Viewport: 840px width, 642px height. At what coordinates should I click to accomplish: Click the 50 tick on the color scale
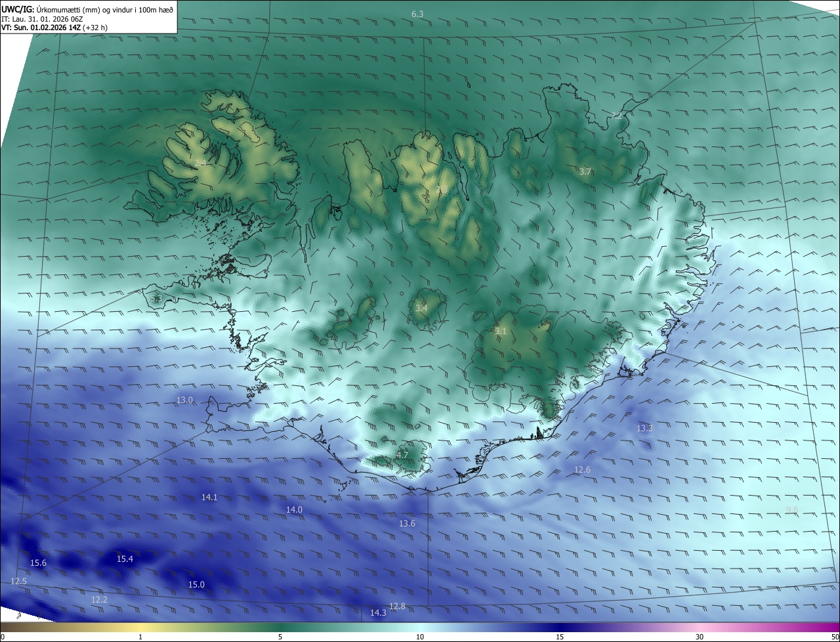(x=835, y=637)
